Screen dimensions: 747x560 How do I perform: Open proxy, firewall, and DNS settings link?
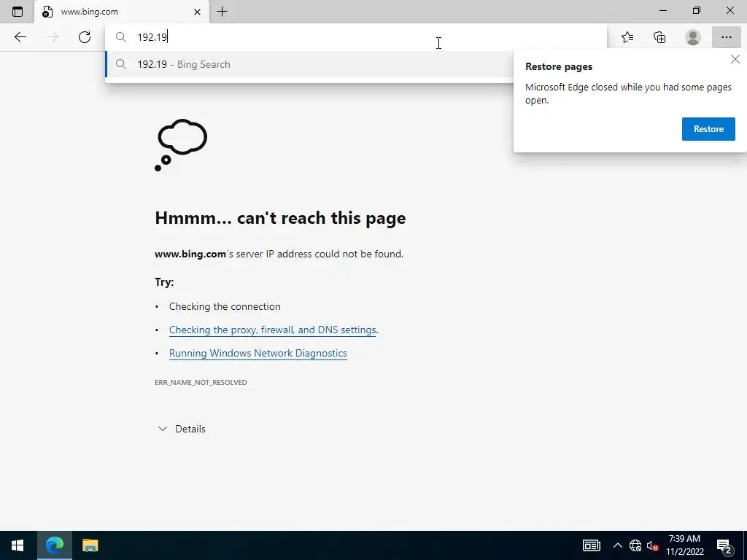pyautogui.click(x=273, y=330)
